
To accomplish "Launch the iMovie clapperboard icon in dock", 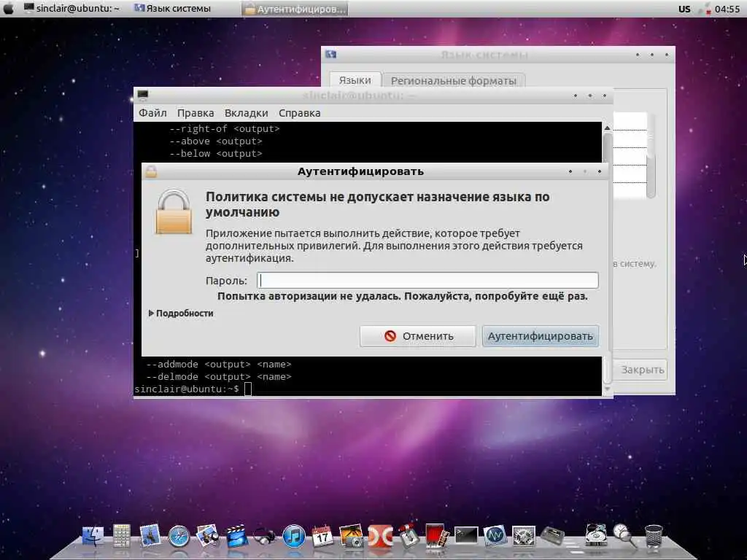I will point(237,536).
